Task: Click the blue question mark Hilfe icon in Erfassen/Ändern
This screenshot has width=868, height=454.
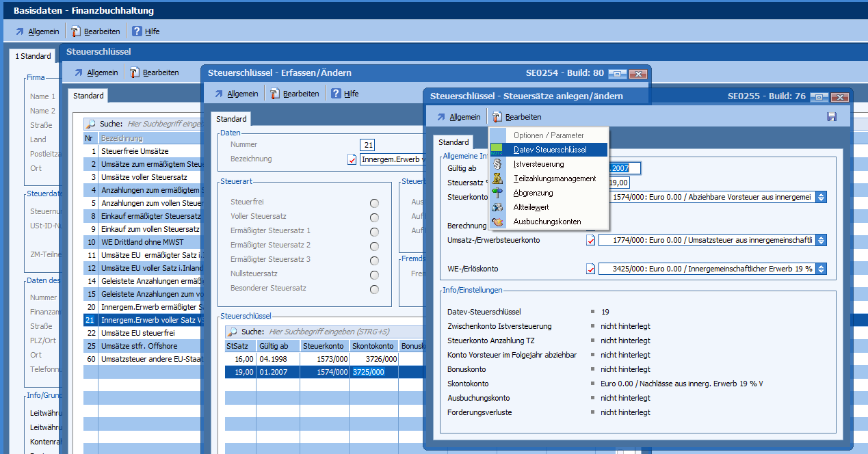Action: tap(336, 94)
